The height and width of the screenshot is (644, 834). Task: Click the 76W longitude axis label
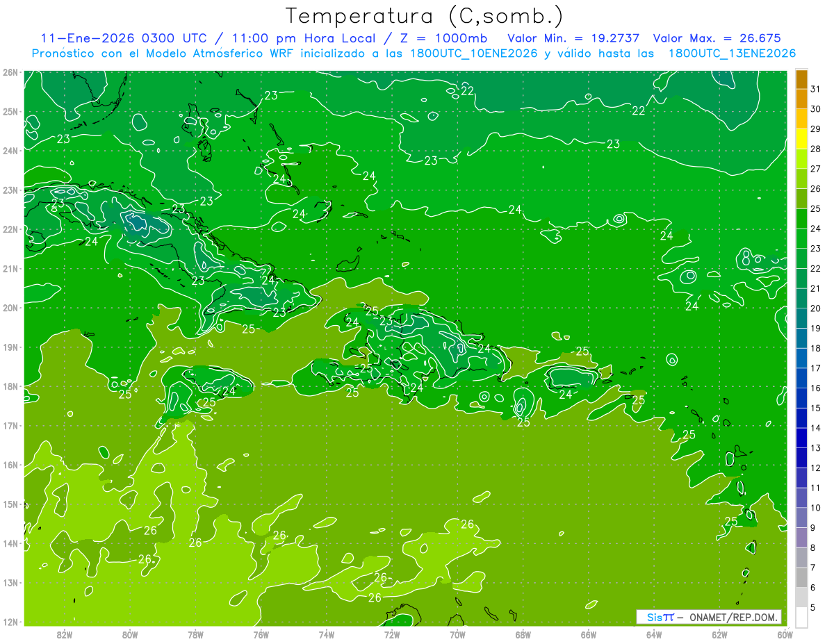tap(261, 634)
